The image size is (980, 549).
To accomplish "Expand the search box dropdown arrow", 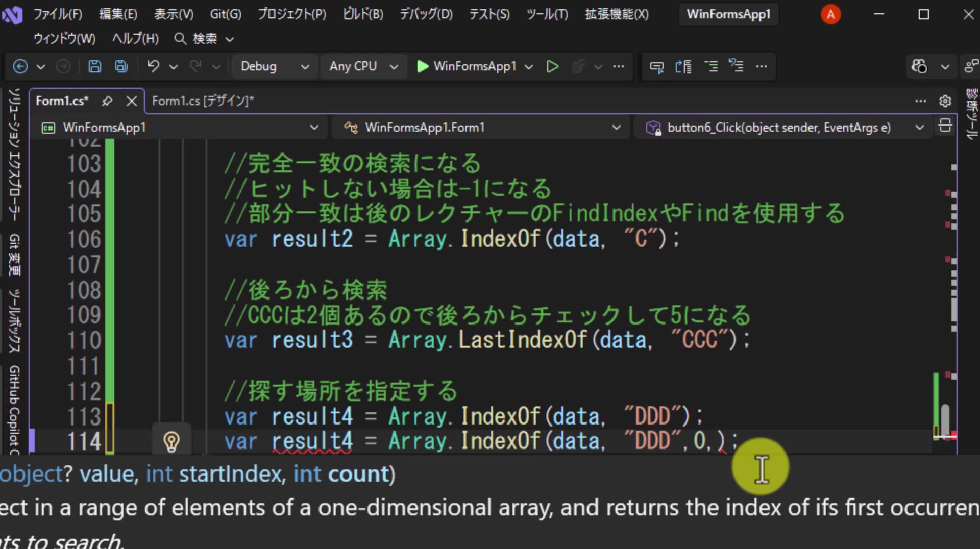I will coord(230,39).
